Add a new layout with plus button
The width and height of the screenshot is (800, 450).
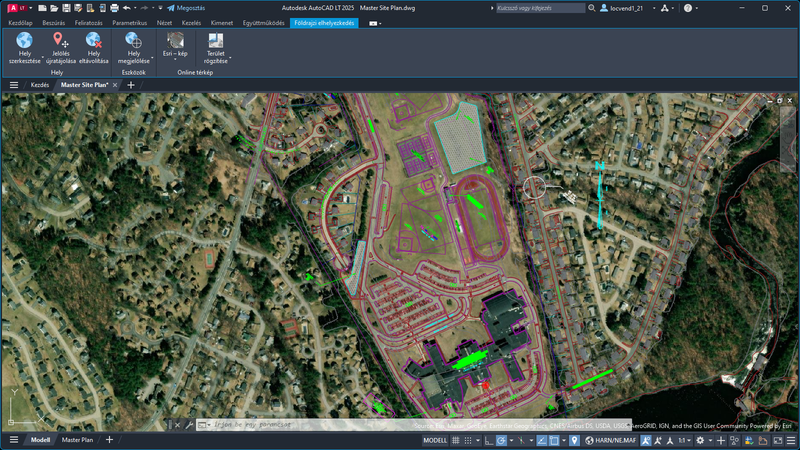pyautogui.click(x=109, y=439)
